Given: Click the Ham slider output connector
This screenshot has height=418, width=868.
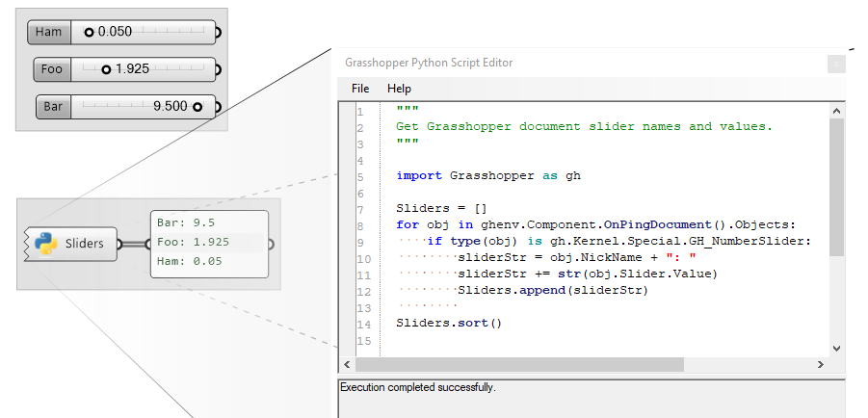Looking at the screenshot, I should (x=218, y=33).
